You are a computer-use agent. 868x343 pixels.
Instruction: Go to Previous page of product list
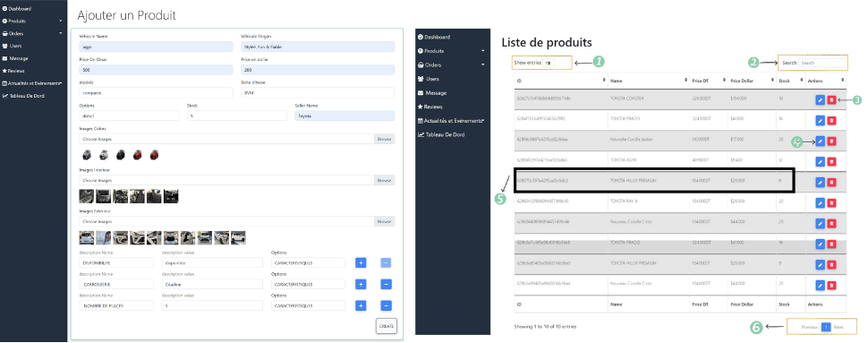click(809, 327)
